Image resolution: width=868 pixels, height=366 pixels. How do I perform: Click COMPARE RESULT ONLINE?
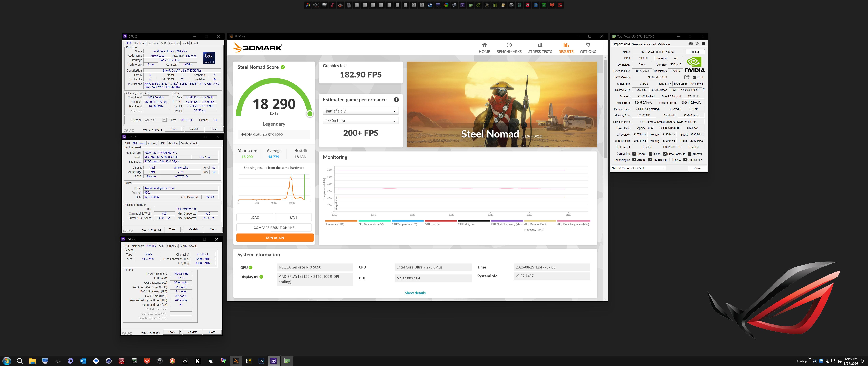274,228
